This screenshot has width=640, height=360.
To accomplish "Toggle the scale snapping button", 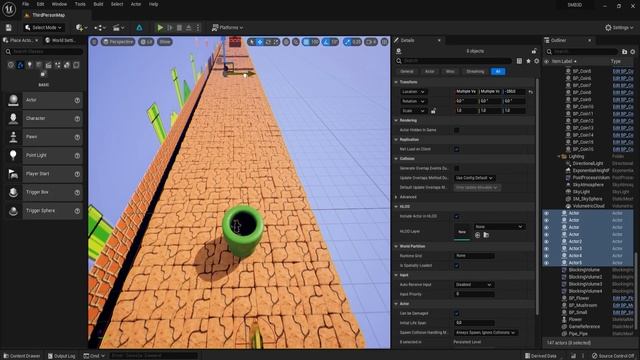I will pyautogui.click(x=347, y=42).
